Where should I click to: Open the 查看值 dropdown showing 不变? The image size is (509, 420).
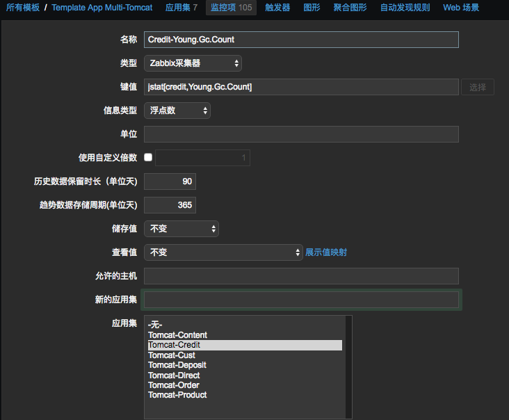coord(223,252)
